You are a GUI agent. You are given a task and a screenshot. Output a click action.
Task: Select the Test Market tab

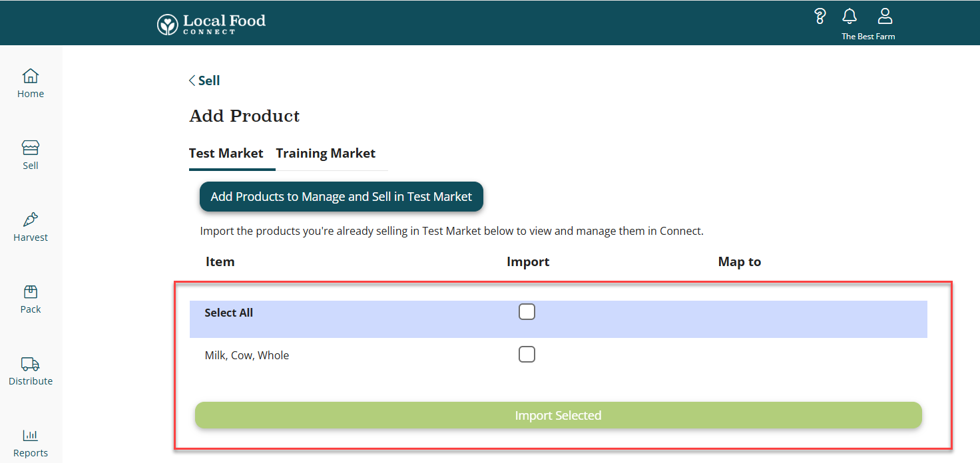click(226, 154)
